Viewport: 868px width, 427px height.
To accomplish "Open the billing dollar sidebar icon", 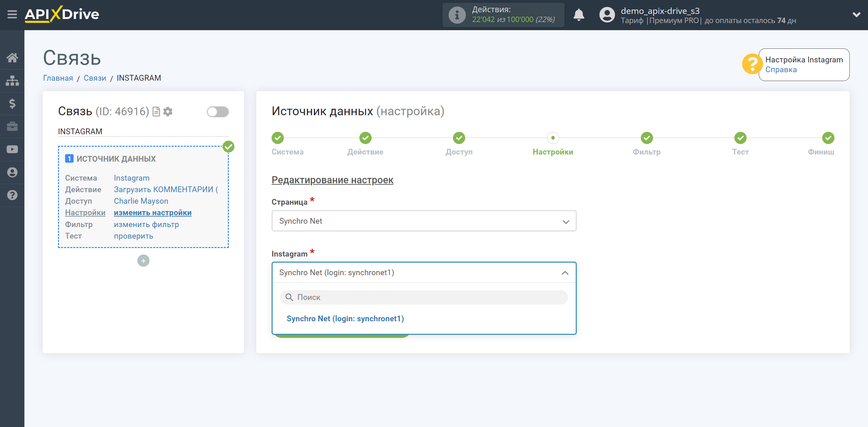I will coord(12,104).
